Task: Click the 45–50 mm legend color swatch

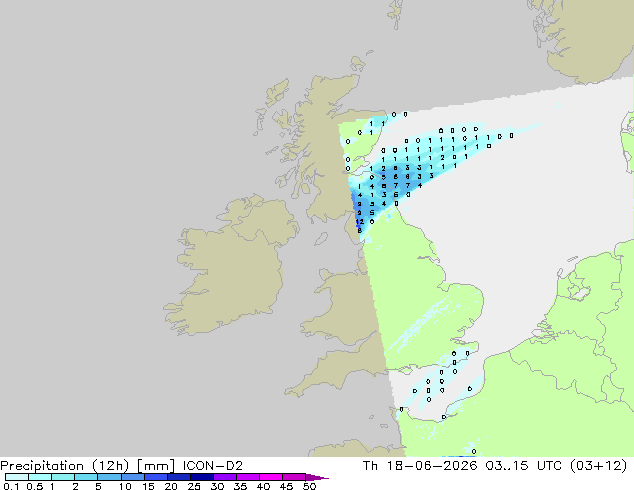Action: click(x=294, y=477)
